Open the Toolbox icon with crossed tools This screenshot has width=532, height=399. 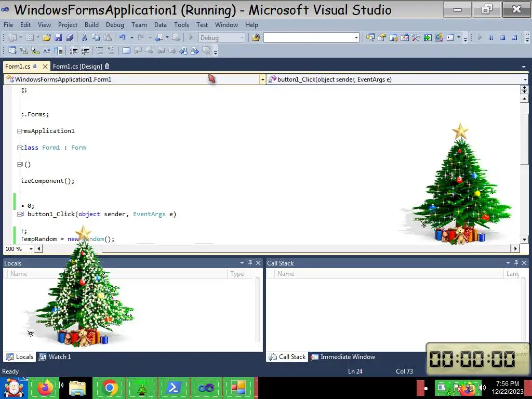coord(416,37)
